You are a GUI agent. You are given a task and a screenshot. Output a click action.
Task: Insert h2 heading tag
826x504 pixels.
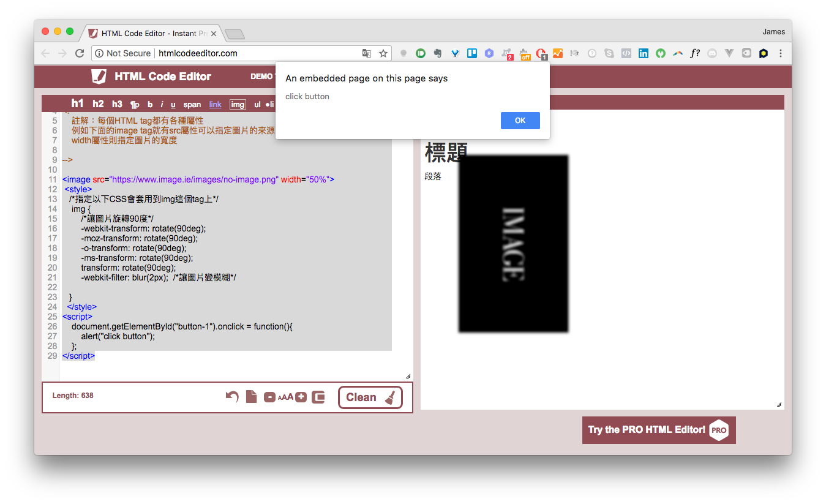click(98, 104)
